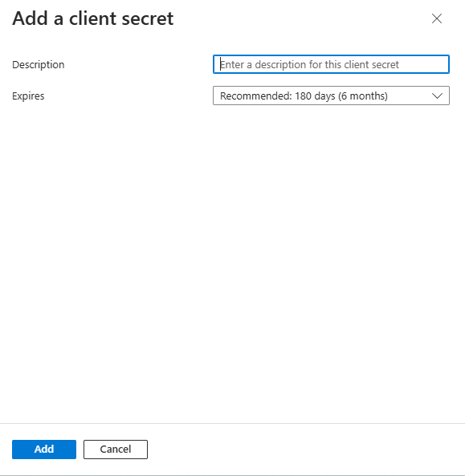Show expiry options via the down chevron icon

pyautogui.click(x=437, y=96)
